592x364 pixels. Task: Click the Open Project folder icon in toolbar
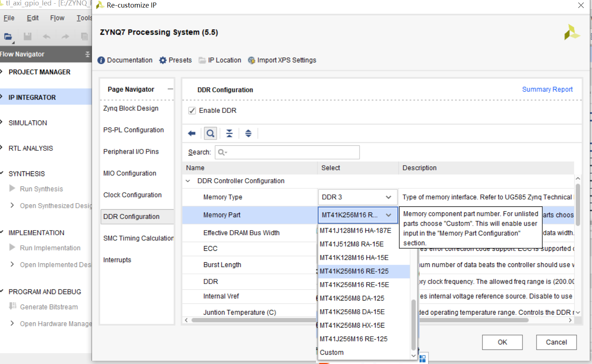coord(8,36)
